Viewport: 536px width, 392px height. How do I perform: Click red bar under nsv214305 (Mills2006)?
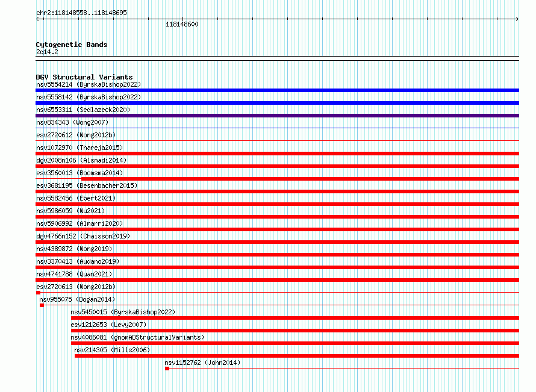pyautogui.click(x=297, y=356)
